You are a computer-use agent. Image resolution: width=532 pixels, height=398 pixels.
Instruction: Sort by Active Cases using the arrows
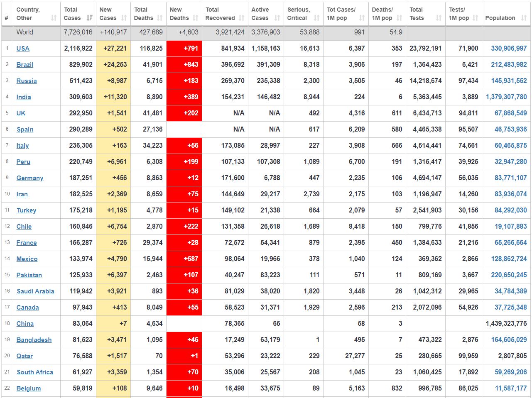point(277,18)
